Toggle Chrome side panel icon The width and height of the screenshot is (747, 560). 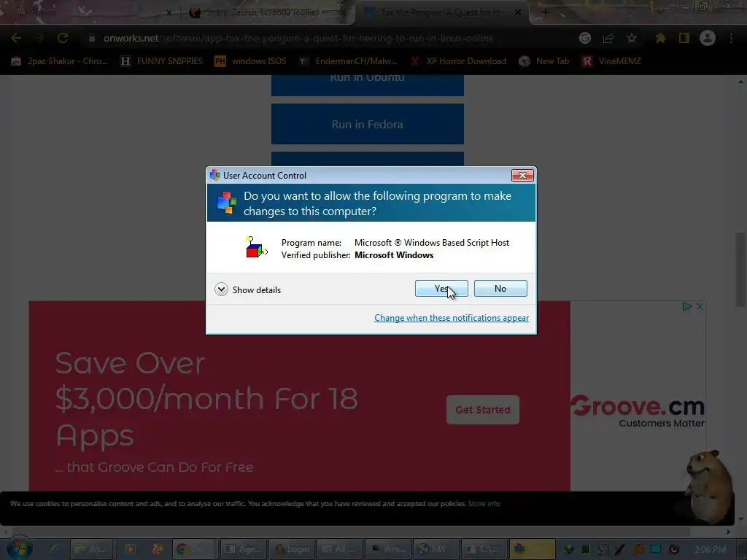point(684,38)
